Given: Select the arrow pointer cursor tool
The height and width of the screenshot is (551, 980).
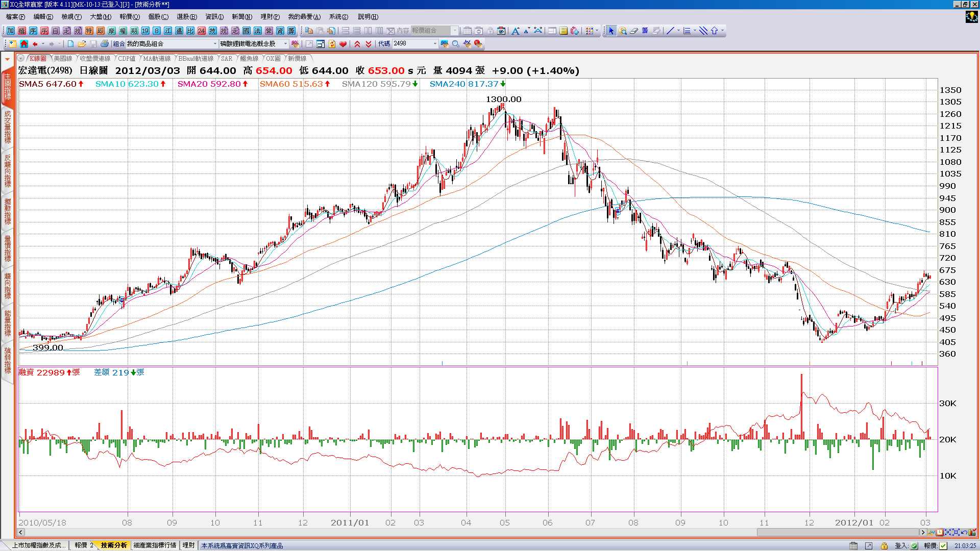Looking at the screenshot, I should tap(611, 31).
